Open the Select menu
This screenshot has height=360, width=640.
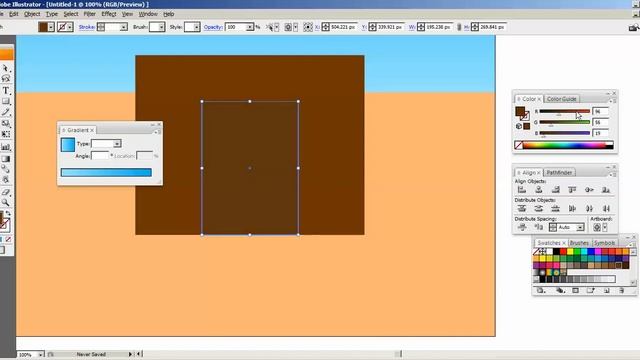pos(71,14)
